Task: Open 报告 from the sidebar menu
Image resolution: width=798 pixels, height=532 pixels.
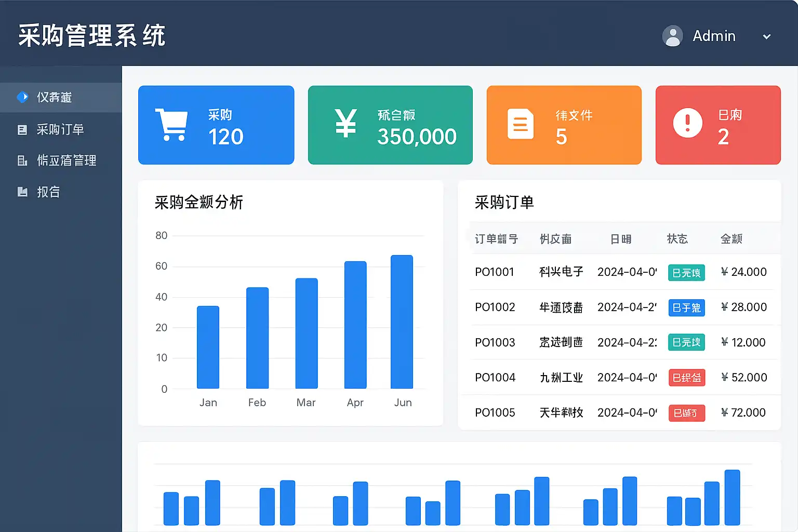Action: [x=48, y=192]
